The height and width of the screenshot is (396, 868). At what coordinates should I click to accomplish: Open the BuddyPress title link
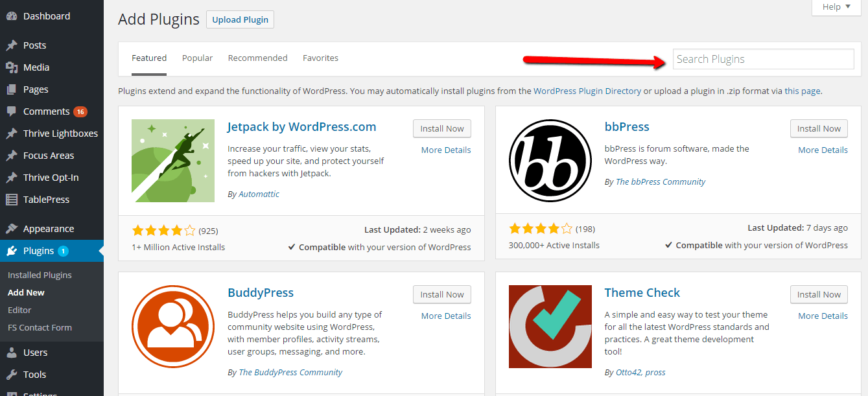point(261,293)
